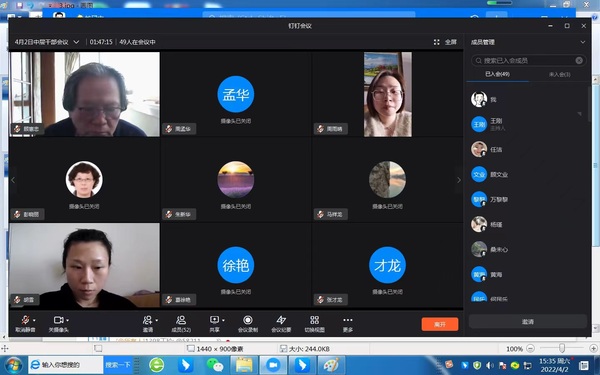
Task: Click the 邀请 button below member list
Action: [x=528, y=322]
